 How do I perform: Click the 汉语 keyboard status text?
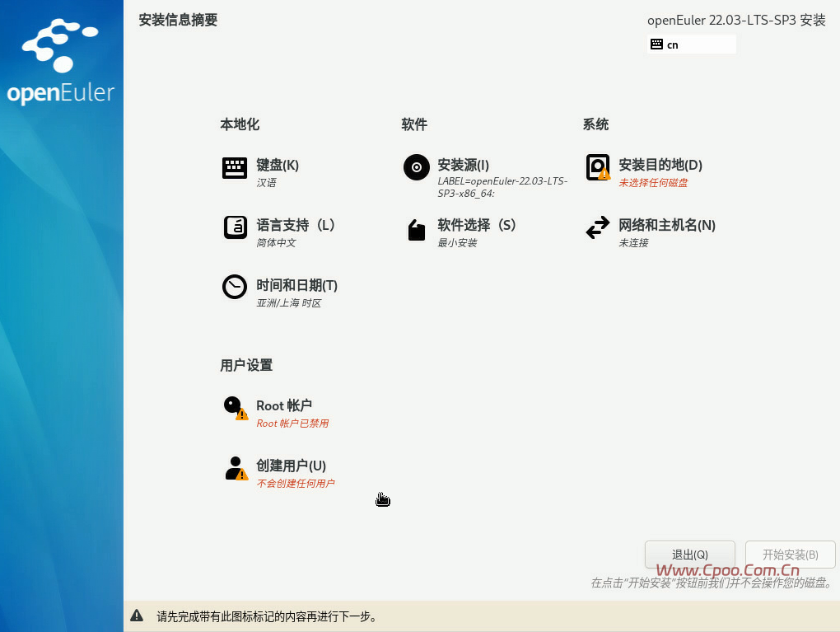266,183
